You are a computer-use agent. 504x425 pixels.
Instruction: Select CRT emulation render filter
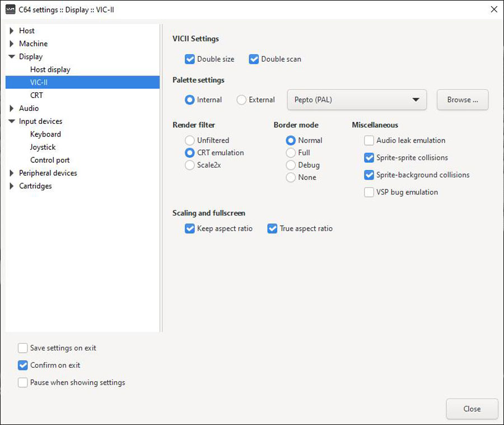[190, 153]
